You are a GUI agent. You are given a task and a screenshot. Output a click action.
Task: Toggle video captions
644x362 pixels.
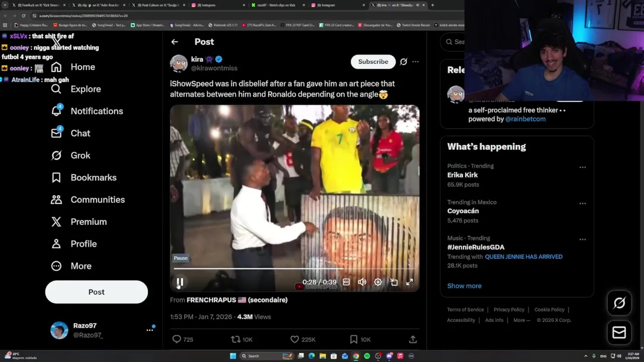coord(346,282)
